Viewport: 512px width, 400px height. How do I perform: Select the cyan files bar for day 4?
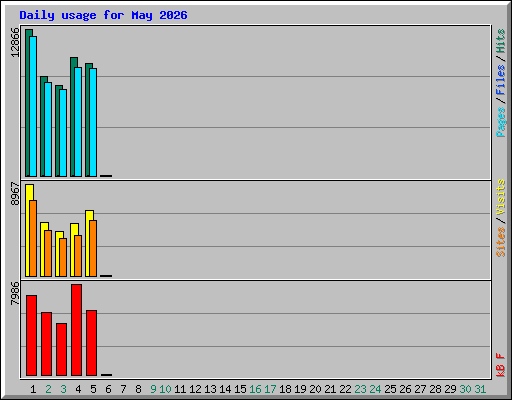pyautogui.click(x=78, y=122)
